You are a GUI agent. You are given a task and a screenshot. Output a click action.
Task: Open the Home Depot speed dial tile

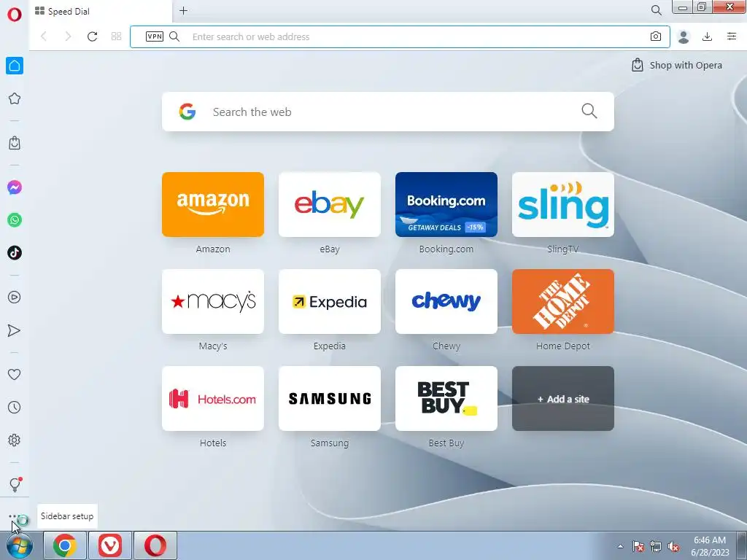point(563,301)
